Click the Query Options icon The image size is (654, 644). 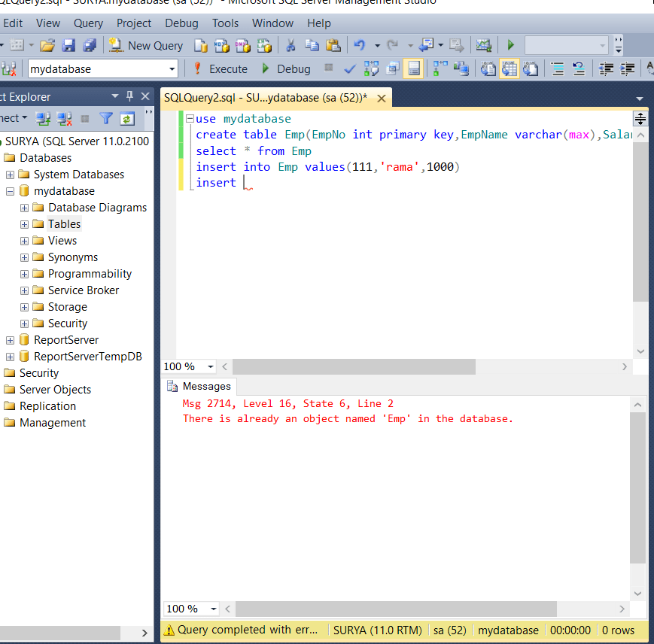coord(393,68)
